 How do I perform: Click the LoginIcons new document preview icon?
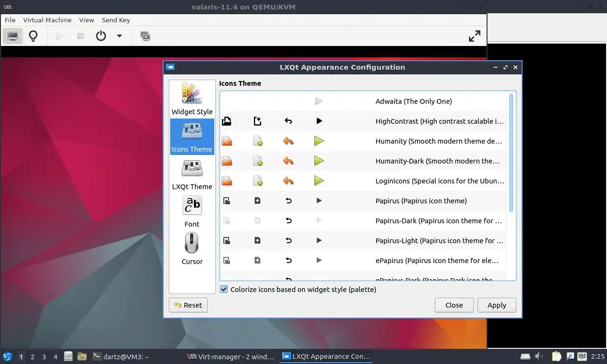[258, 181]
